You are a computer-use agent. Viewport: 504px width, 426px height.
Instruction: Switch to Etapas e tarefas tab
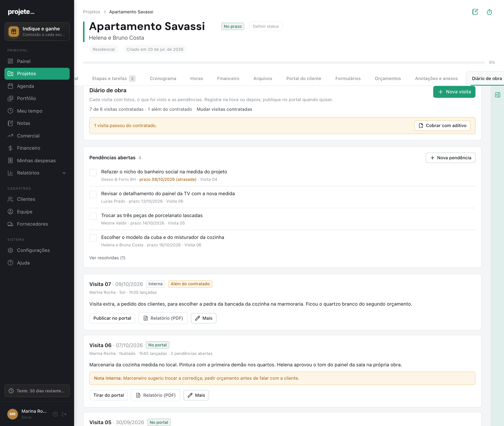114,79
